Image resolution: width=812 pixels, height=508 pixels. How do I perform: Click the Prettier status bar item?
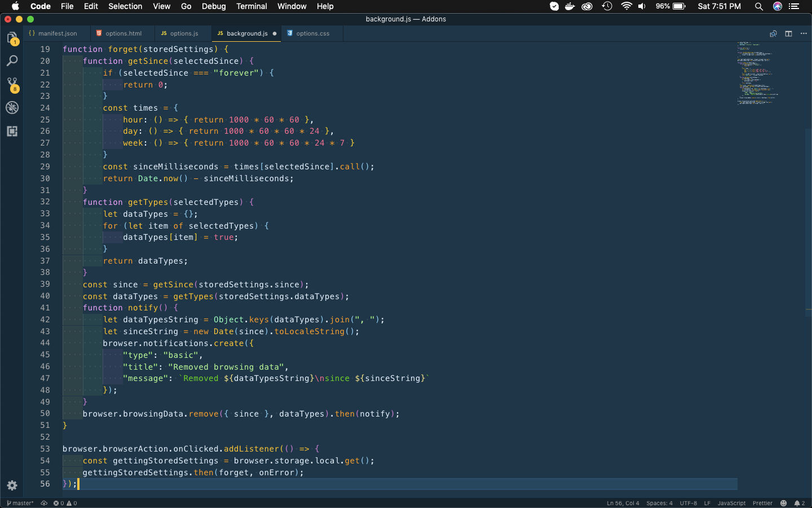point(762,503)
